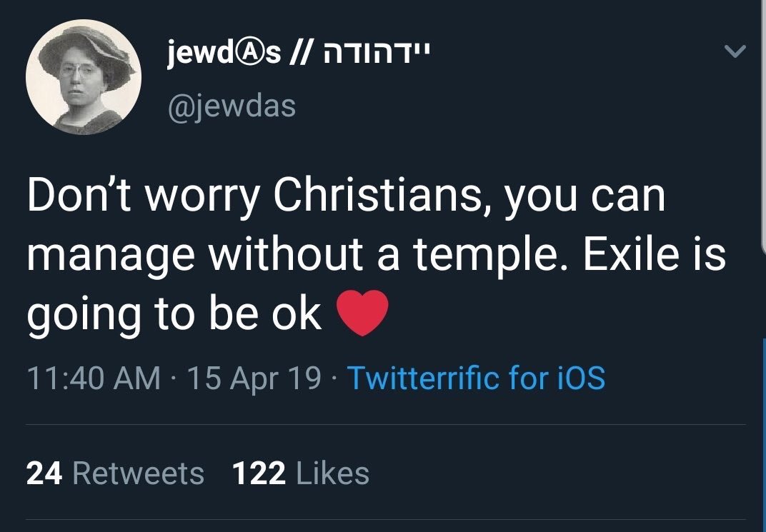Click the word "going" in the tweet
Screen dimensions: 766x532
tap(84, 316)
